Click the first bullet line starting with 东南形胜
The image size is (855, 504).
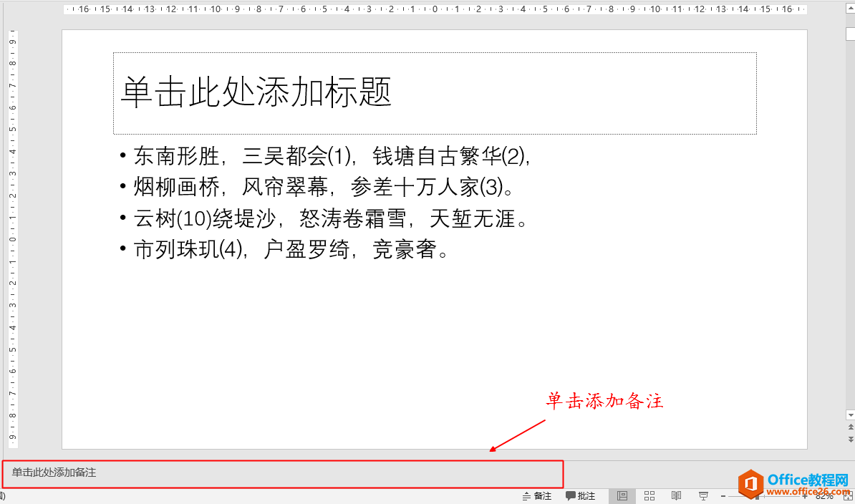click(x=286, y=157)
